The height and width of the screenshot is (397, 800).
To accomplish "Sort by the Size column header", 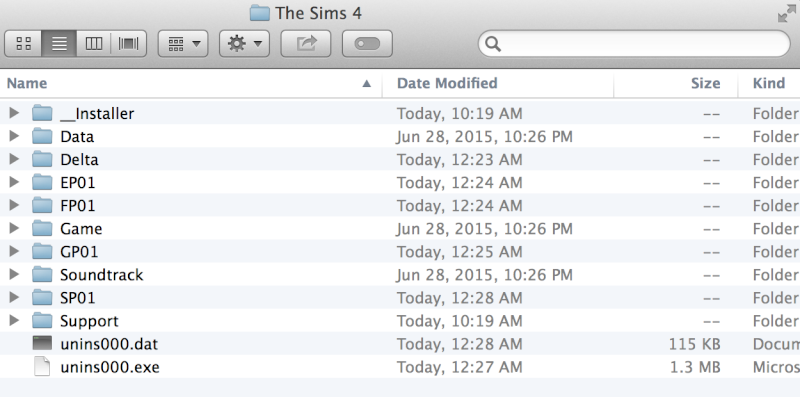I will coord(706,83).
